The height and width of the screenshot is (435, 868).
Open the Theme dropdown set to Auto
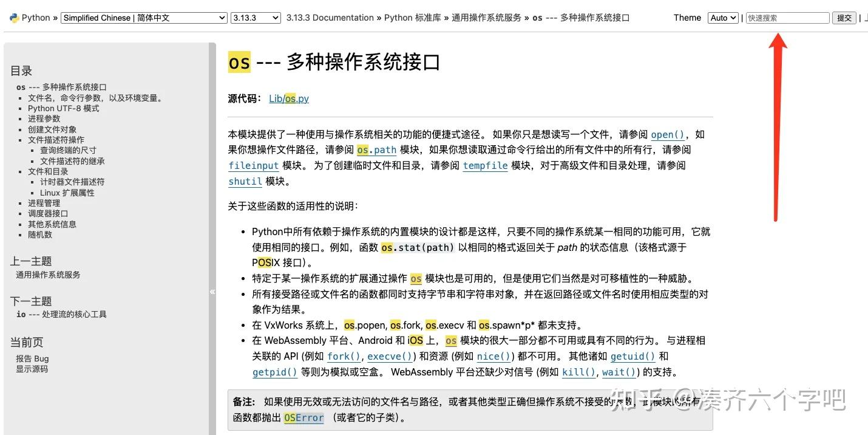(722, 18)
